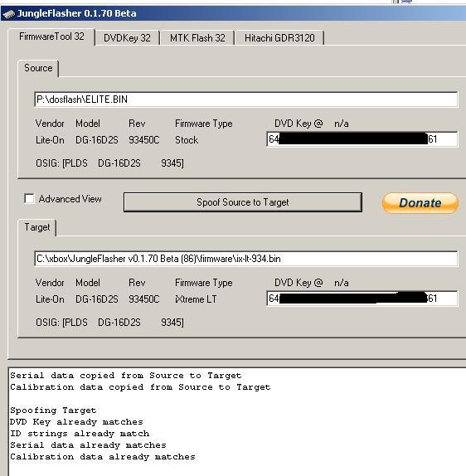Image resolution: width=466 pixels, height=476 pixels.
Task: Click the Spoof Source to Target button
Action: [x=243, y=202]
